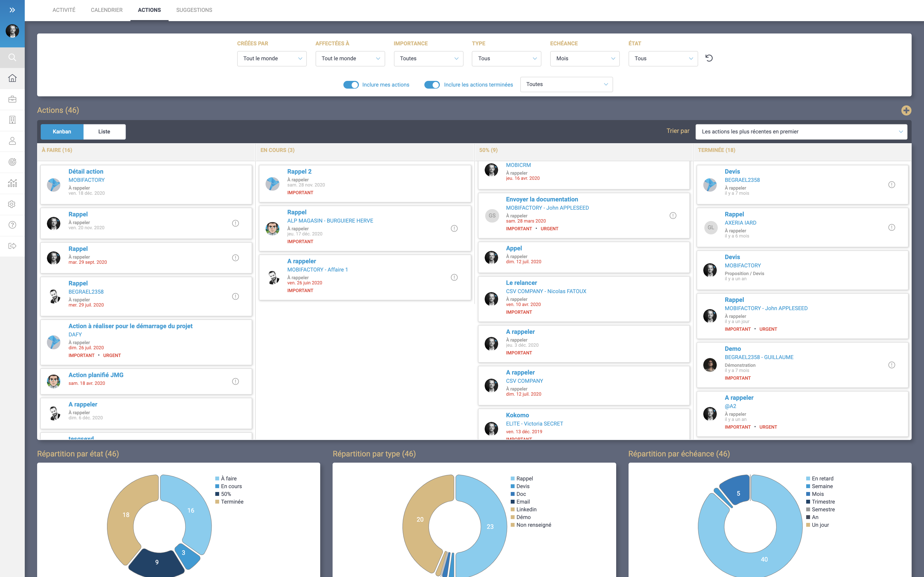Screen dimensions: 924x577
Task: Add new action with plus icon
Action: click(x=906, y=110)
